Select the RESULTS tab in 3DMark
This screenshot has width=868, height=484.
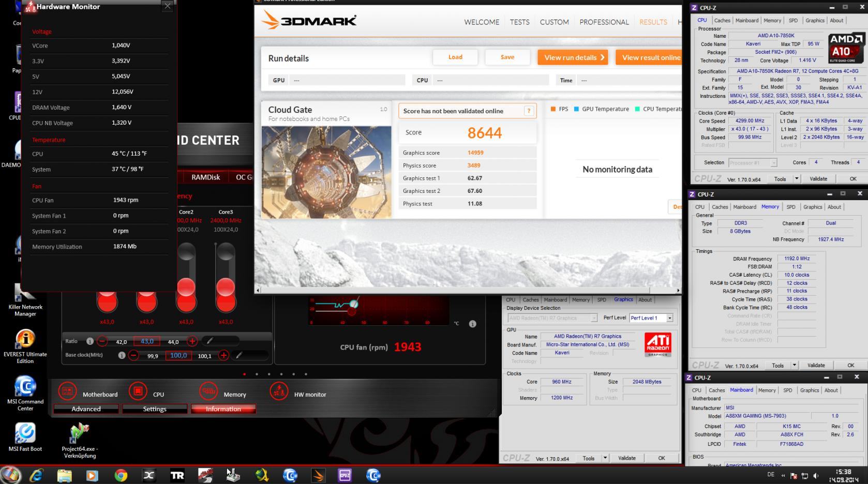(653, 22)
